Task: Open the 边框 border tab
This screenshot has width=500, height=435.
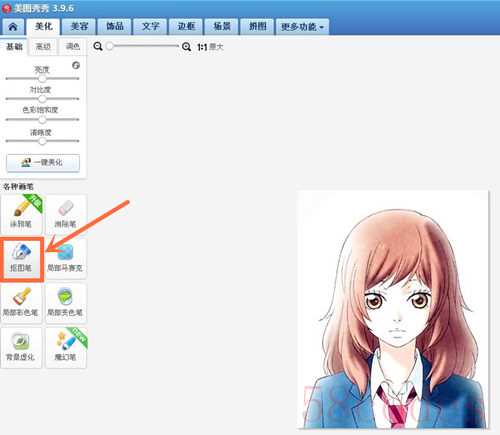Action: tap(186, 27)
